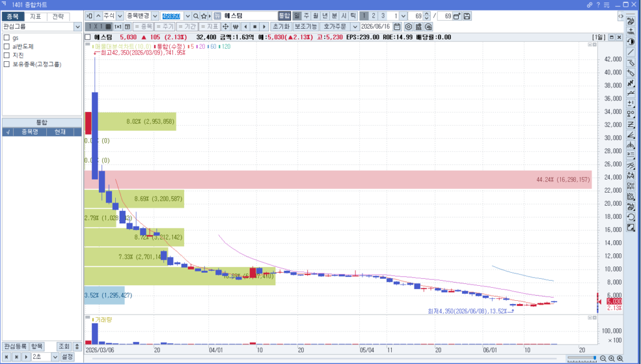Image resolution: width=641 pixels, height=364 pixels.
Task: Tick the checkbox beside 에스팀 in chart header
Action: coord(88,37)
